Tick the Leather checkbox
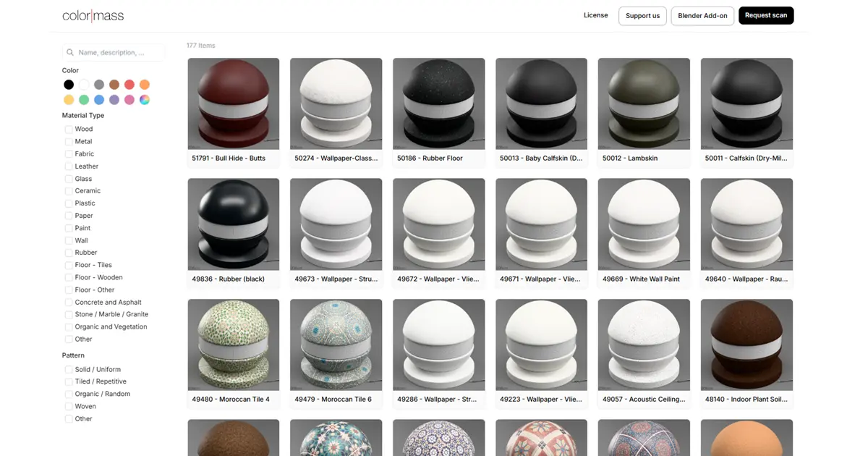 pyautogui.click(x=69, y=166)
